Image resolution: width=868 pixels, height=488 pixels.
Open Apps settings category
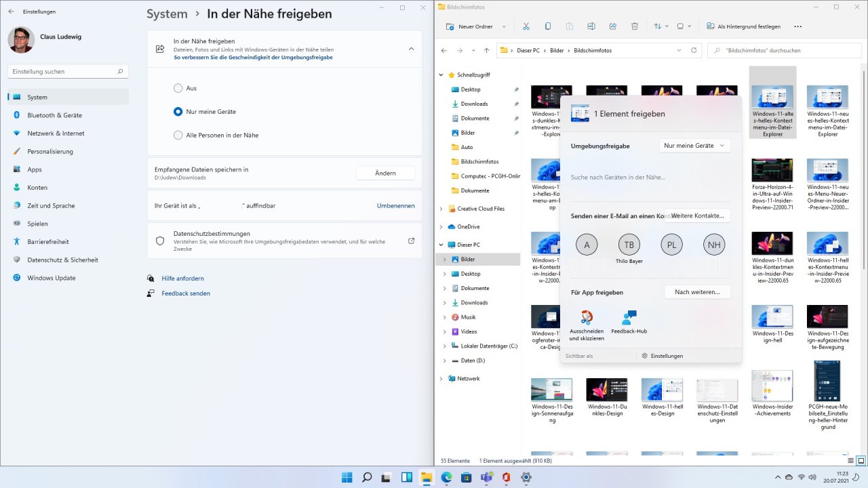click(x=68, y=169)
